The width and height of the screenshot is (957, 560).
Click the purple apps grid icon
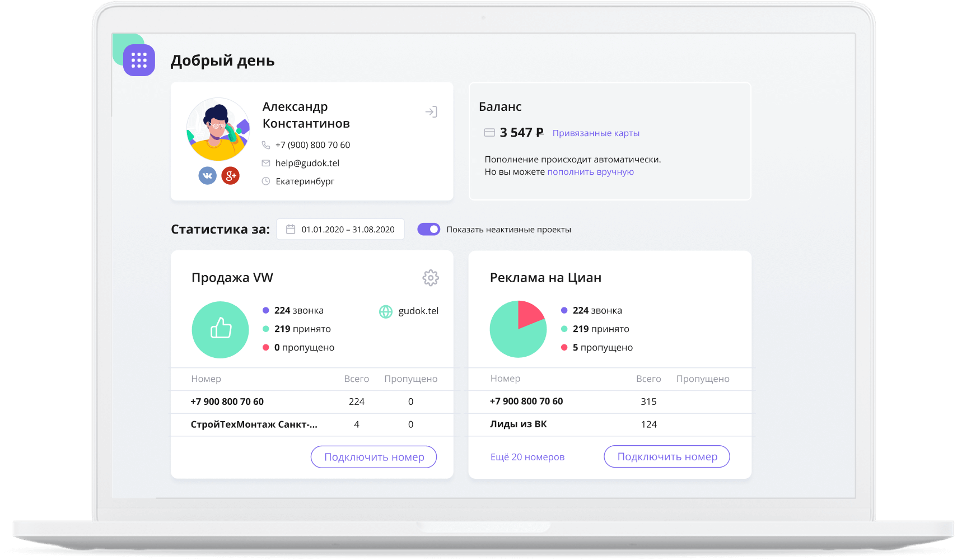coord(139,59)
